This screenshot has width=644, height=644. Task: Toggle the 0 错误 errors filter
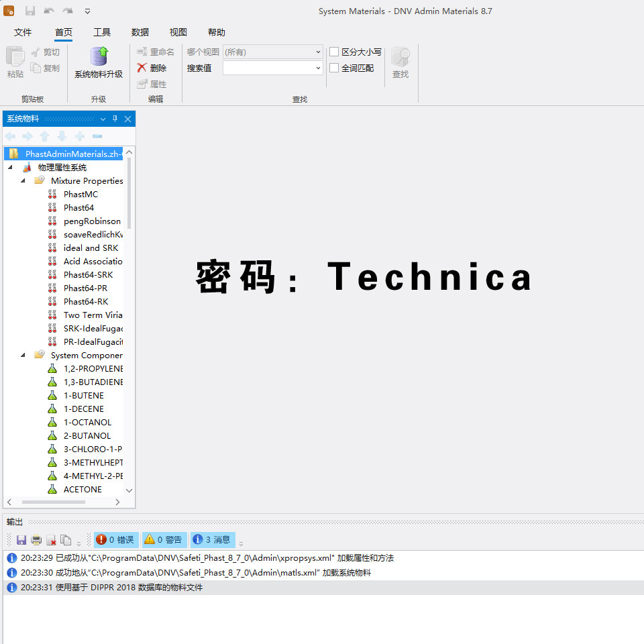[x=116, y=539]
